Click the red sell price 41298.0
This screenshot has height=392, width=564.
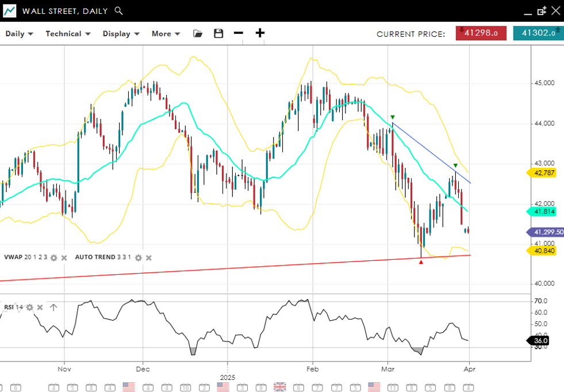tap(481, 33)
